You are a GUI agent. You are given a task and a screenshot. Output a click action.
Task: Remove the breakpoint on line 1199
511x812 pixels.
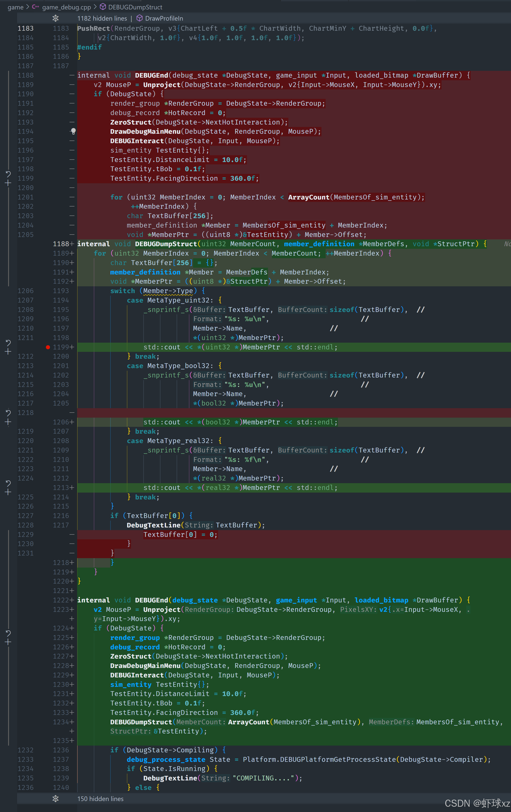[48, 347]
